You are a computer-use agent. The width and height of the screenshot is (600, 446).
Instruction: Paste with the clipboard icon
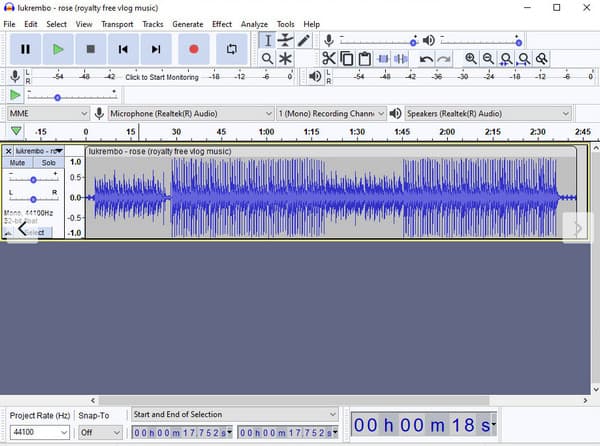pyautogui.click(x=365, y=59)
